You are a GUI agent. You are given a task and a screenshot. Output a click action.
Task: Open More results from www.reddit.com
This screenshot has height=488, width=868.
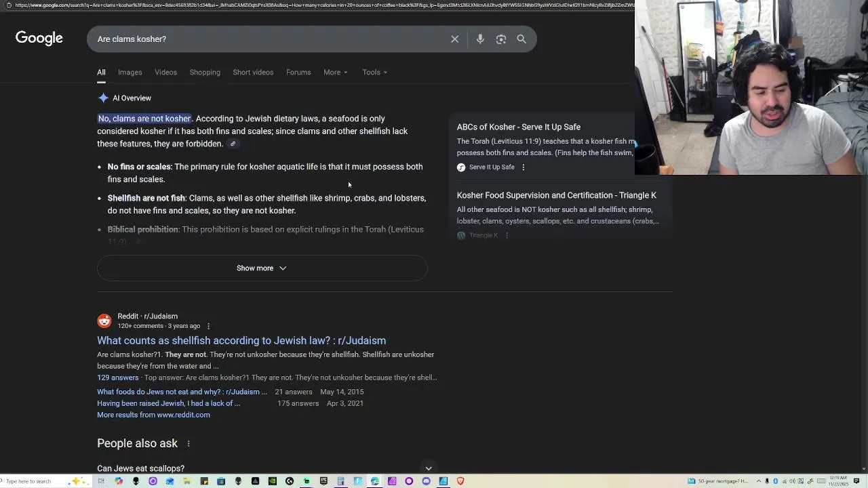coord(153,415)
